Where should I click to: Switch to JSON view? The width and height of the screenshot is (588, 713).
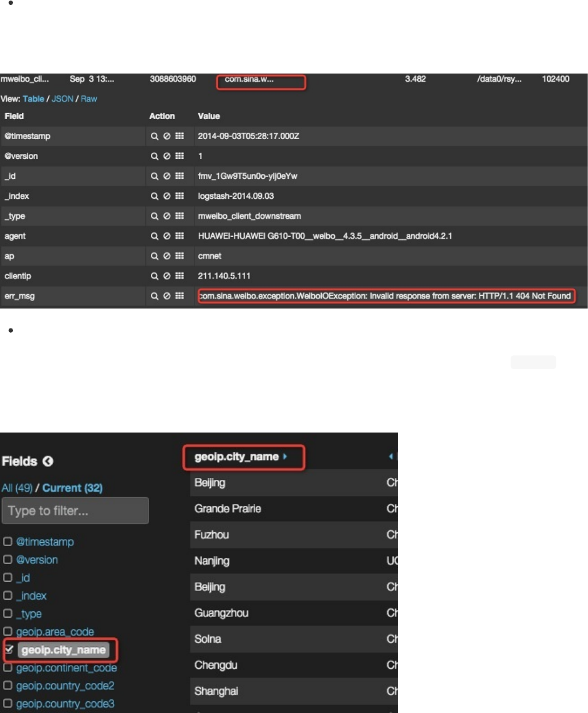pos(62,98)
